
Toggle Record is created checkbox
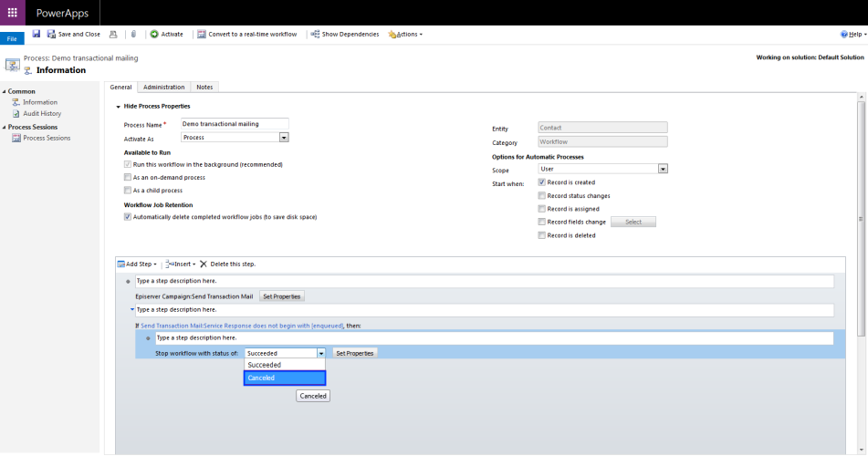542,182
